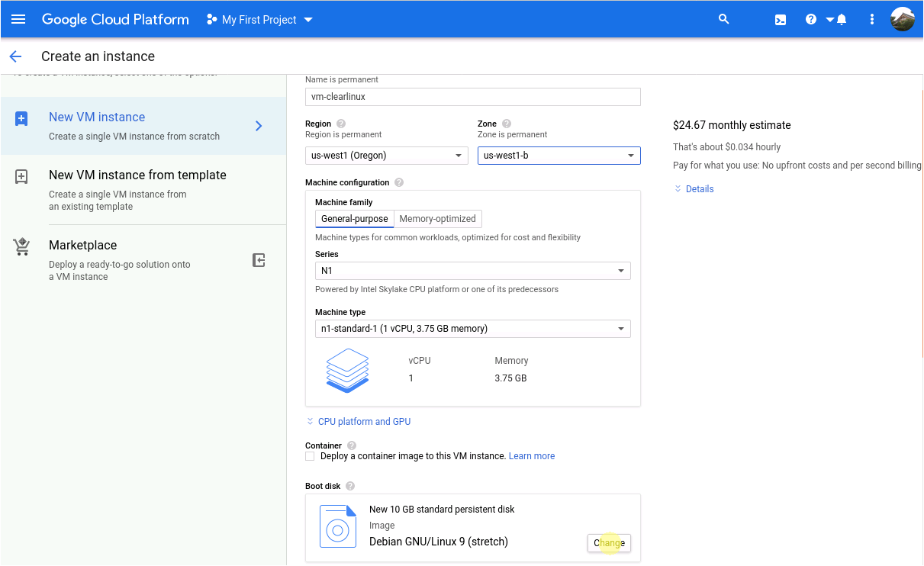Viewport: 924px width, 566px height.
Task: Go back using the left arrow
Action: 15,56
